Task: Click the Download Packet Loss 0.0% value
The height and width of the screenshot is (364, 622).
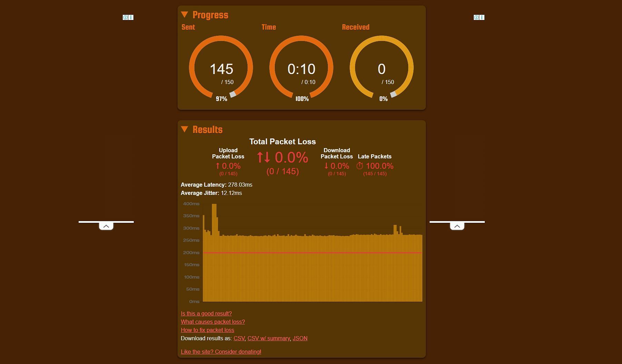Action: point(340,166)
